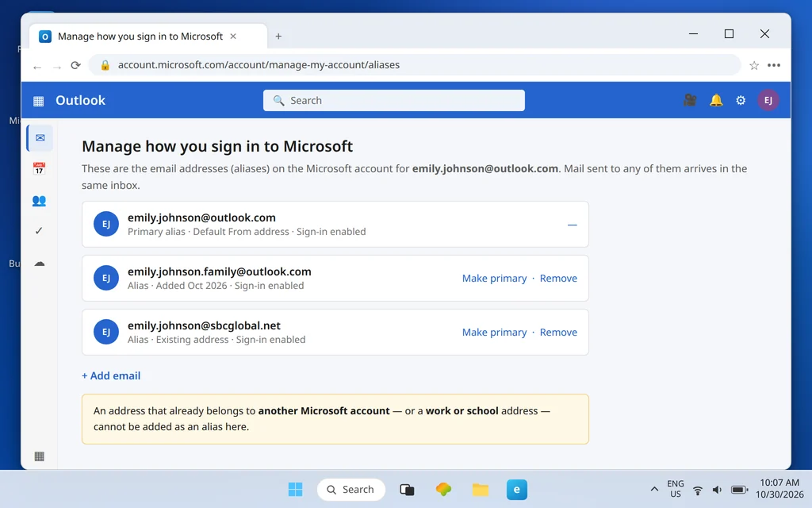Open a new browser tab

click(x=278, y=37)
